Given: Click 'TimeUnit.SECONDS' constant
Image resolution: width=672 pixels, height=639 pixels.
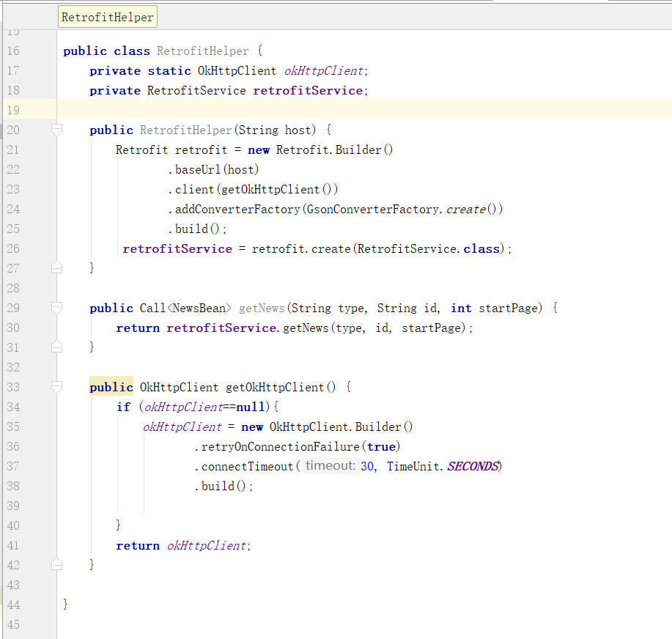Looking at the screenshot, I should coord(444,466).
